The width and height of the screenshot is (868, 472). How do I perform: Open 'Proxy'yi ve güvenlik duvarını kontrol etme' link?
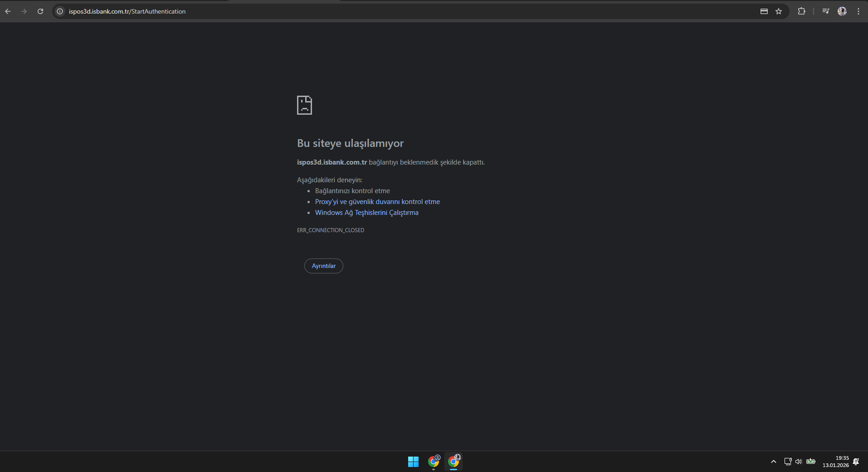pyautogui.click(x=377, y=202)
